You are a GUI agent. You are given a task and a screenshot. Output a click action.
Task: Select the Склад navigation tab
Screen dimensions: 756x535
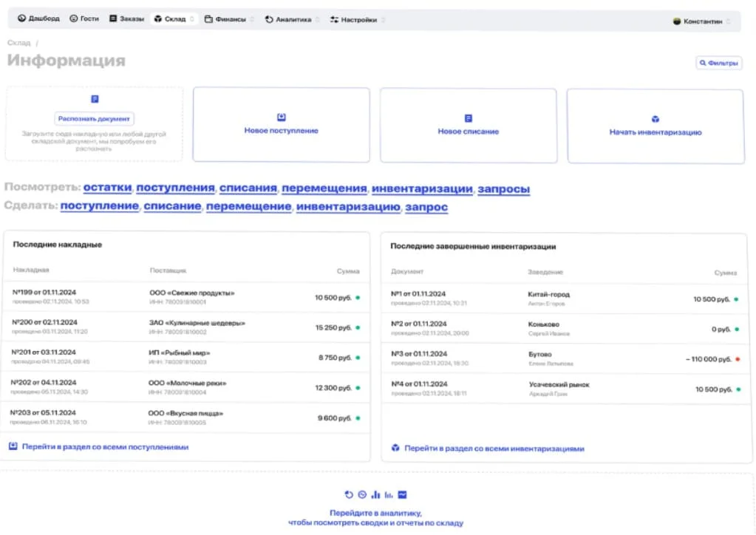[x=174, y=18]
